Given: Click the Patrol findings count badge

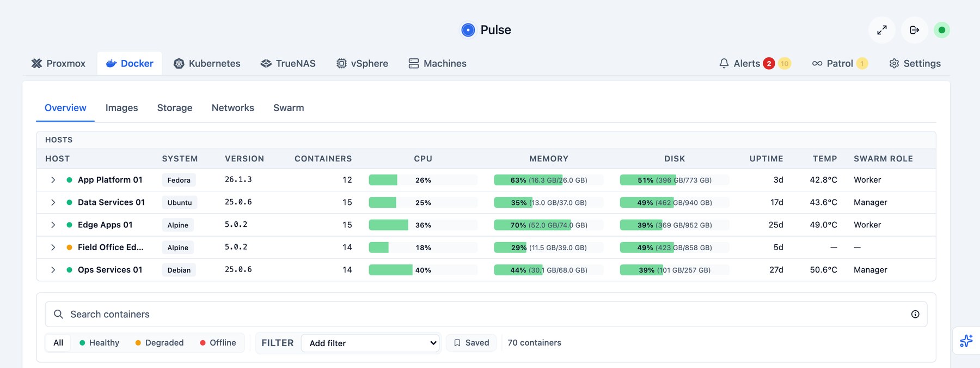Looking at the screenshot, I should click(x=862, y=64).
